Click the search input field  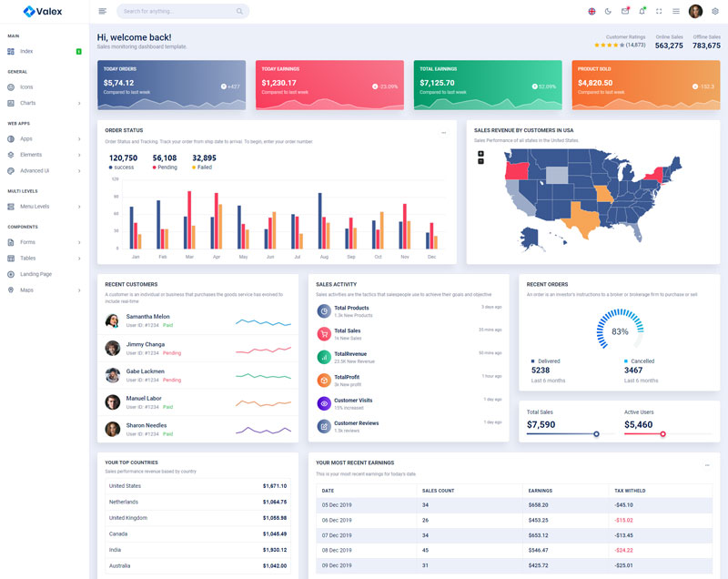click(x=177, y=12)
